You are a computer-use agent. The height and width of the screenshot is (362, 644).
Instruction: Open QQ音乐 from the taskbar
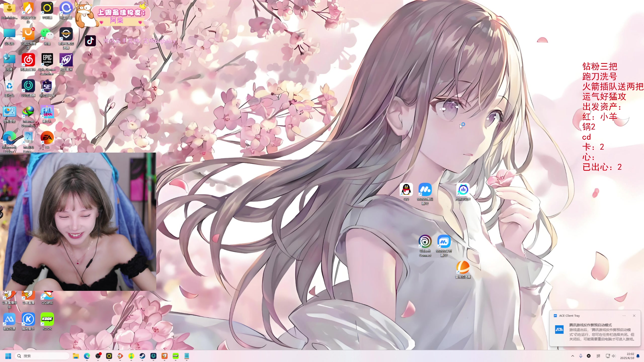(131, 356)
